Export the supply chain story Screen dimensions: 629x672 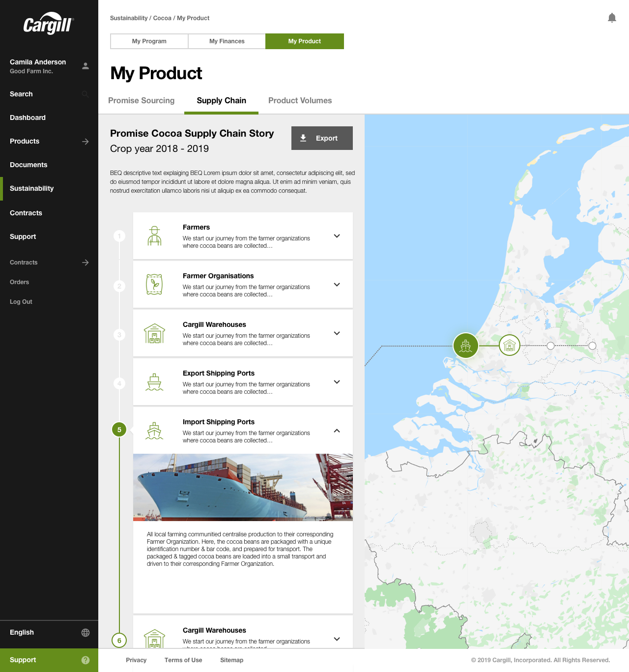(322, 138)
